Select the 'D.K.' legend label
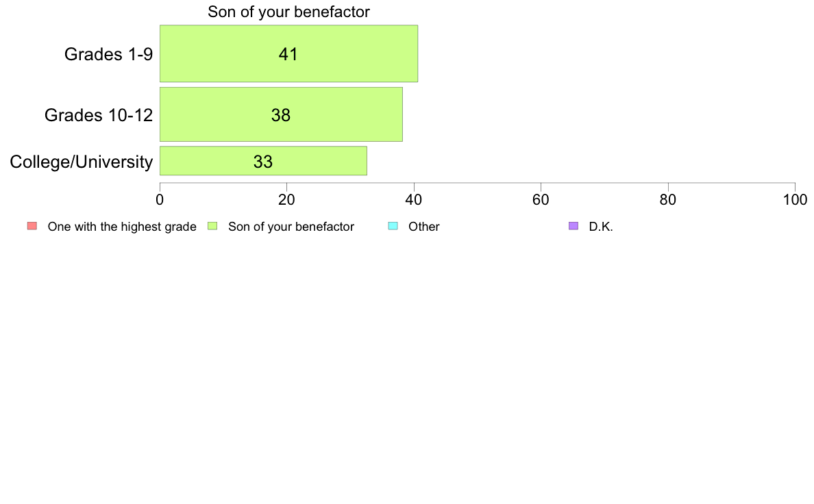Screen dimensions: 814x504 click(x=601, y=227)
